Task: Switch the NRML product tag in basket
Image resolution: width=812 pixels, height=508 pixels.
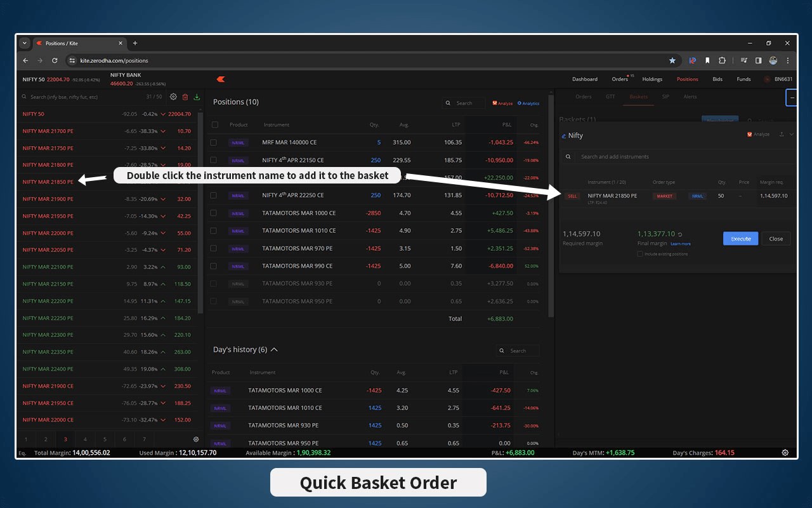Action: point(697,196)
